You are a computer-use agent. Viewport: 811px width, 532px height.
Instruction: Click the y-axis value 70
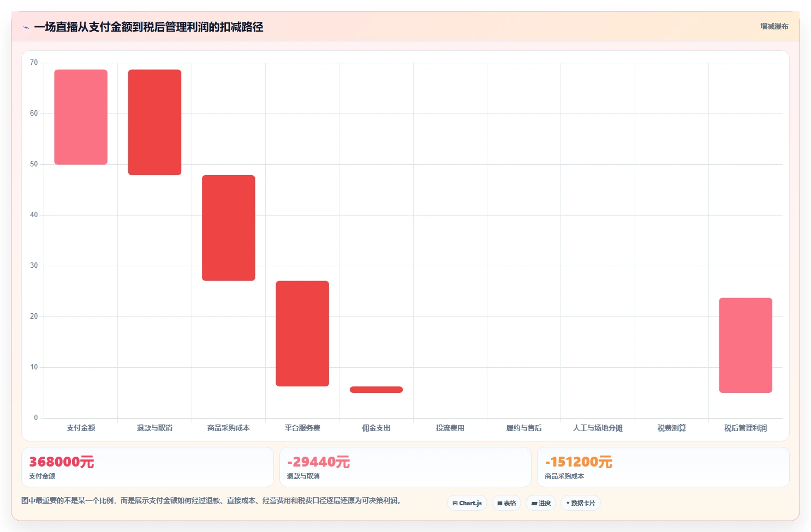34,63
